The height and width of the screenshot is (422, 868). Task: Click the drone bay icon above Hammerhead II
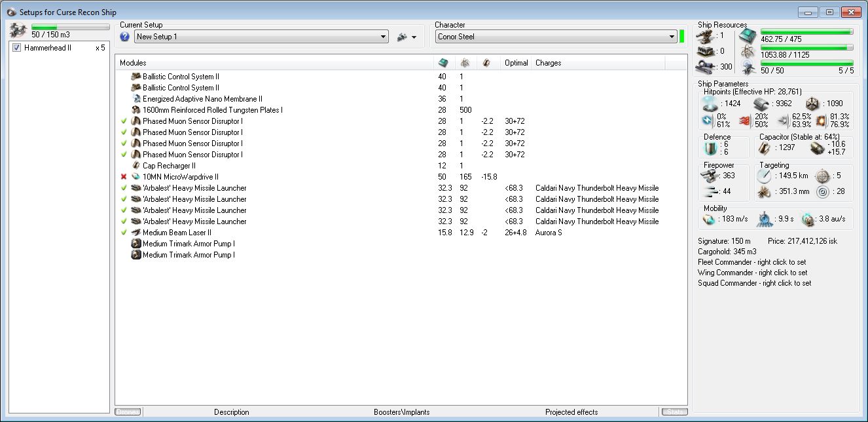click(x=18, y=31)
